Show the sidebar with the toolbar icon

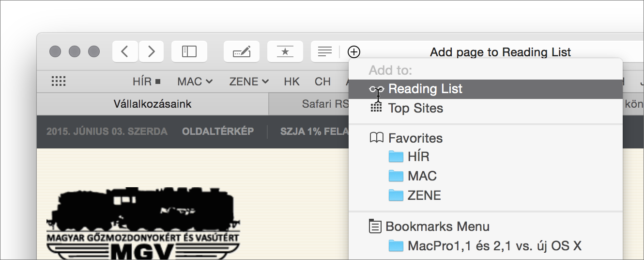[x=189, y=51]
